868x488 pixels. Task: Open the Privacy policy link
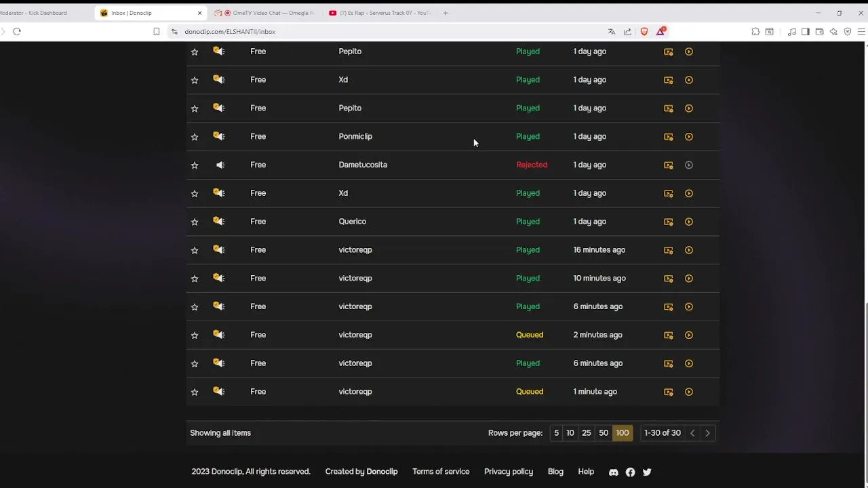[x=509, y=472]
